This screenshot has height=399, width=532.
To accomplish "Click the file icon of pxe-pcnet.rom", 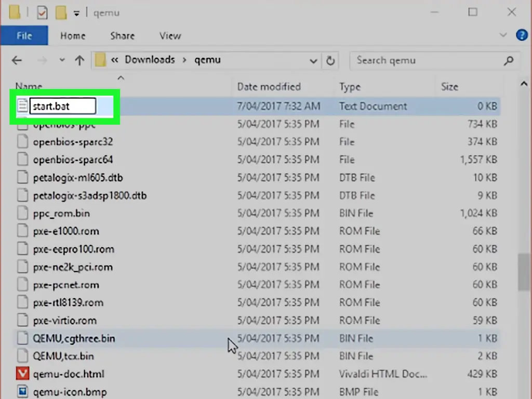I will pos(22,285).
